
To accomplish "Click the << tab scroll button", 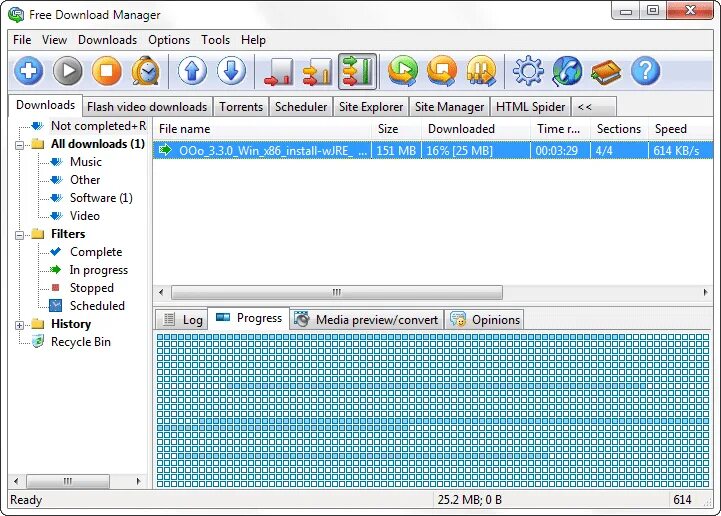I will 593,107.
